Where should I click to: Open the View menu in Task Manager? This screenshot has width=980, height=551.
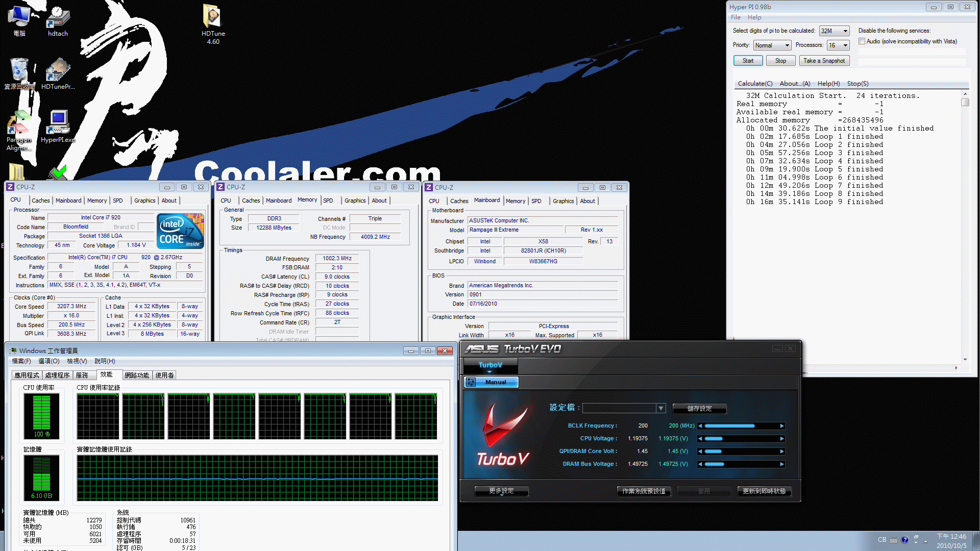tap(77, 361)
